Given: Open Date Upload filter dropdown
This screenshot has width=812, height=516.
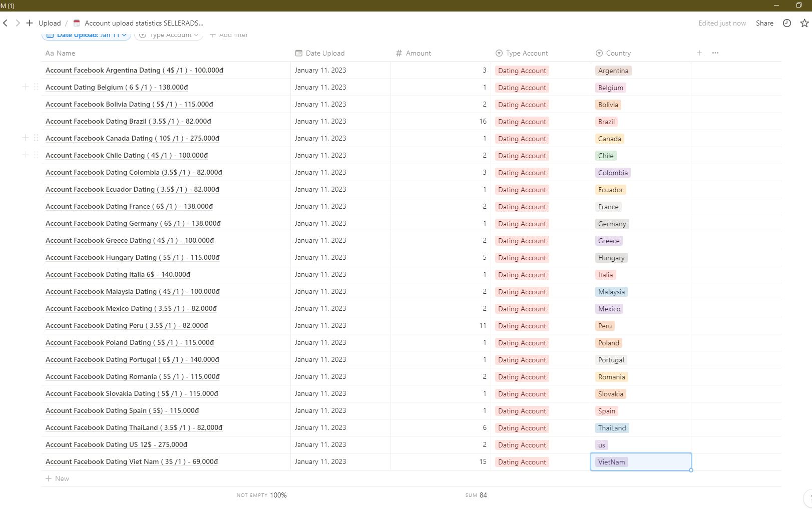Looking at the screenshot, I should click(87, 35).
